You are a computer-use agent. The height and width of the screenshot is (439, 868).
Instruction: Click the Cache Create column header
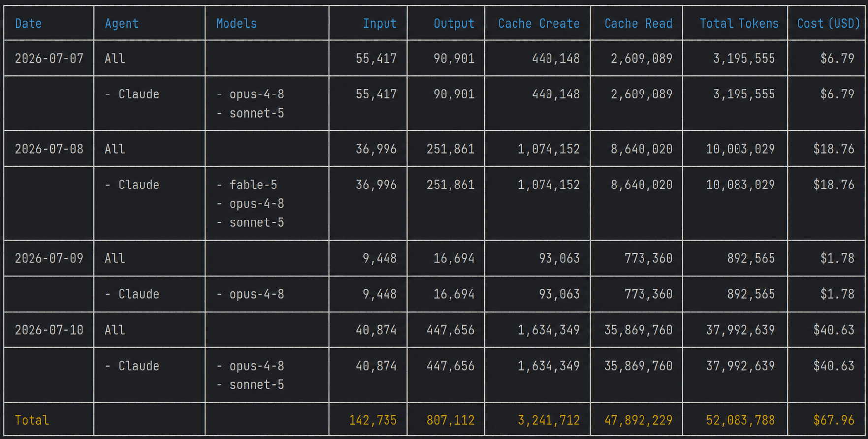coord(539,23)
